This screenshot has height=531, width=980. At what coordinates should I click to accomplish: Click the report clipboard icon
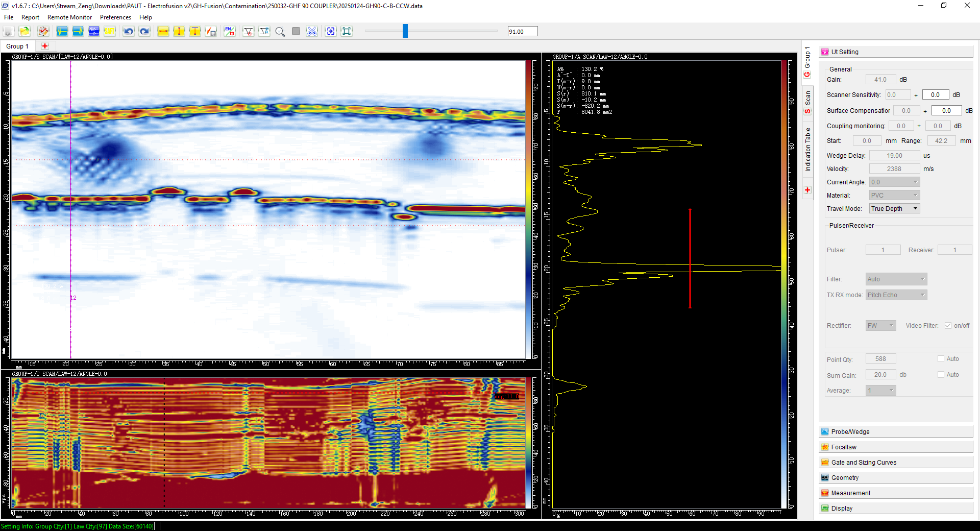click(43, 32)
